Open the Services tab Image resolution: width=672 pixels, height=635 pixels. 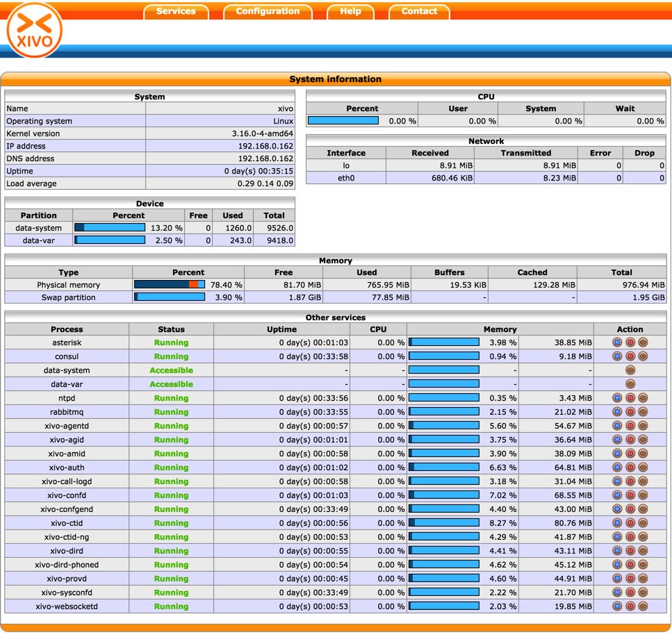(x=176, y=12)
